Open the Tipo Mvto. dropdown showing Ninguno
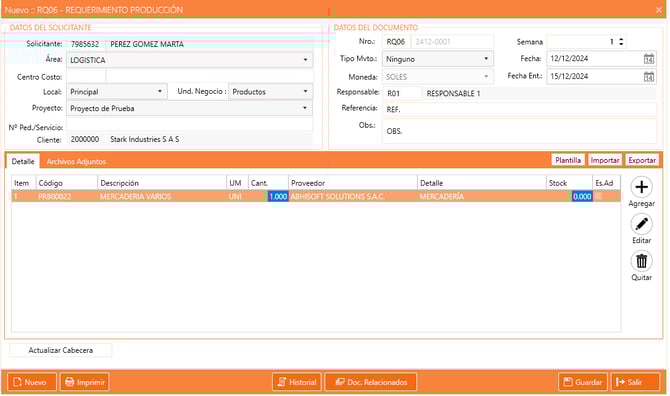The image size is (670, 396). [486, 59]
